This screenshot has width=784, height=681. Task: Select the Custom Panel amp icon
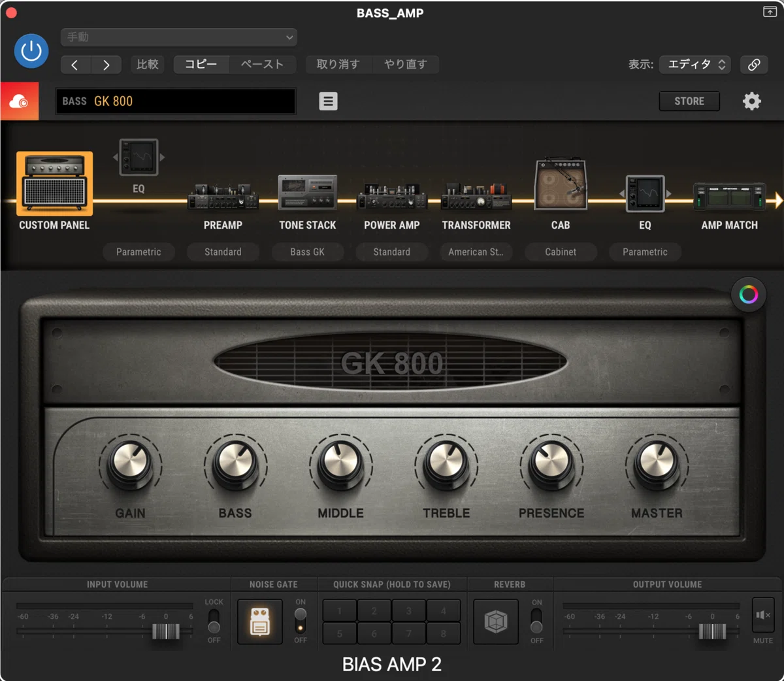[x=55, y=184]
